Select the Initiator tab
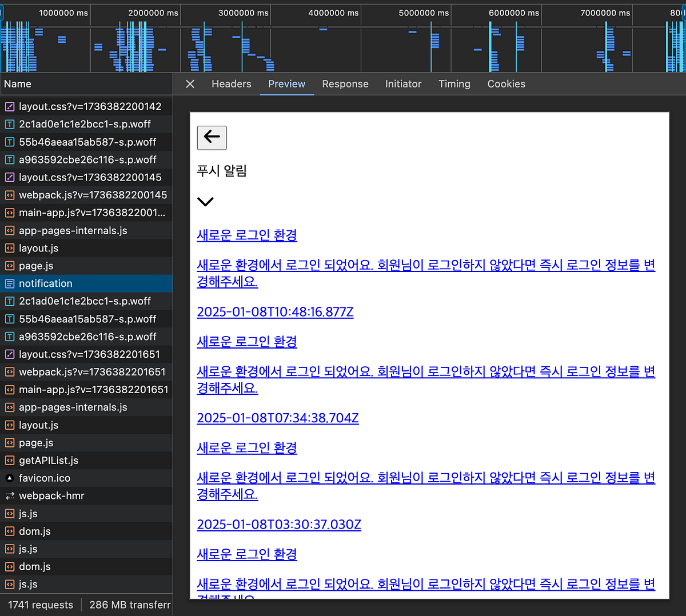Screen dimensions: 686x616 pos(403,84)
